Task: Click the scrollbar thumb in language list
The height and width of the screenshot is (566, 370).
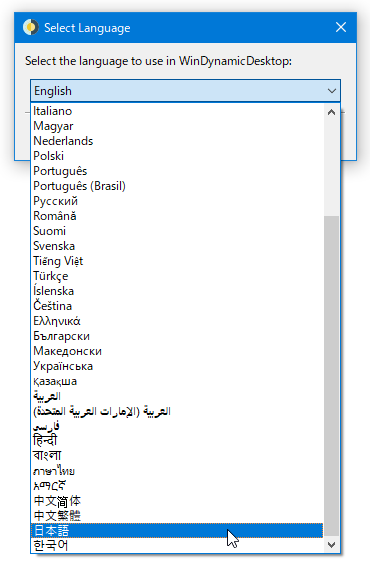Action: 331,376
